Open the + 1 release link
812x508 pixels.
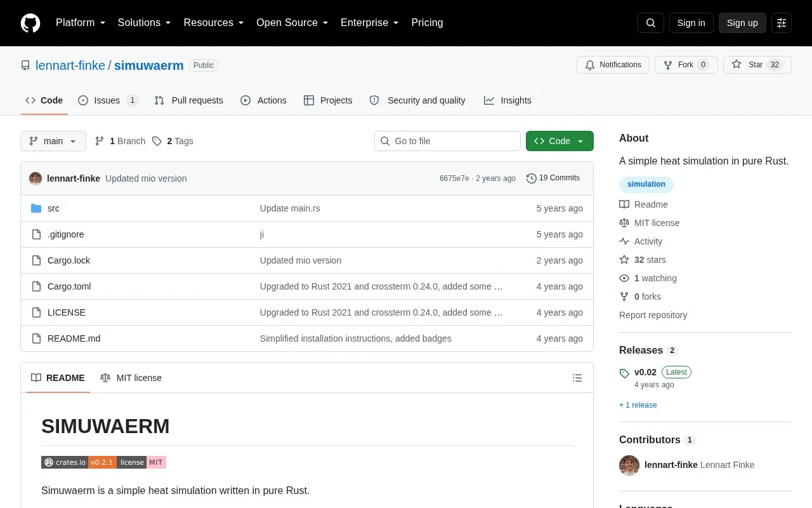638,405
